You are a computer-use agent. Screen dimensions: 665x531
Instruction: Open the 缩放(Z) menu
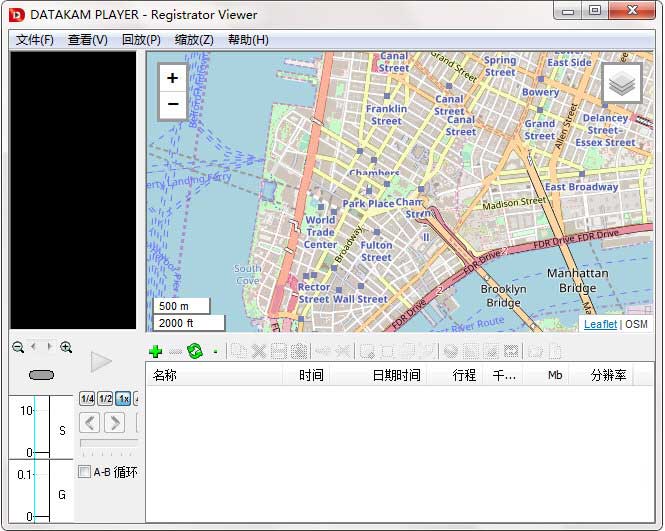[194, 40]
